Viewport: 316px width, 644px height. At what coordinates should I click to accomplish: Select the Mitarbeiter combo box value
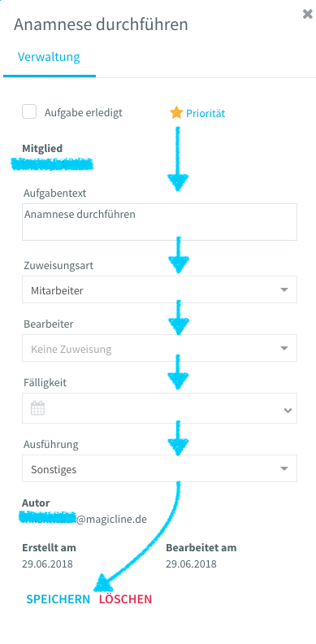160,289
